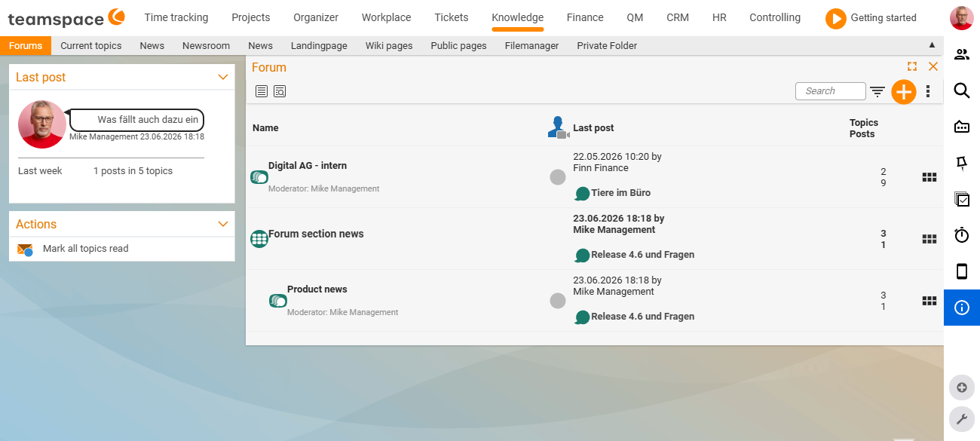Open the CRM menu
The height and width of the screenshot is (441, 980).
click(x=678, y=17)
